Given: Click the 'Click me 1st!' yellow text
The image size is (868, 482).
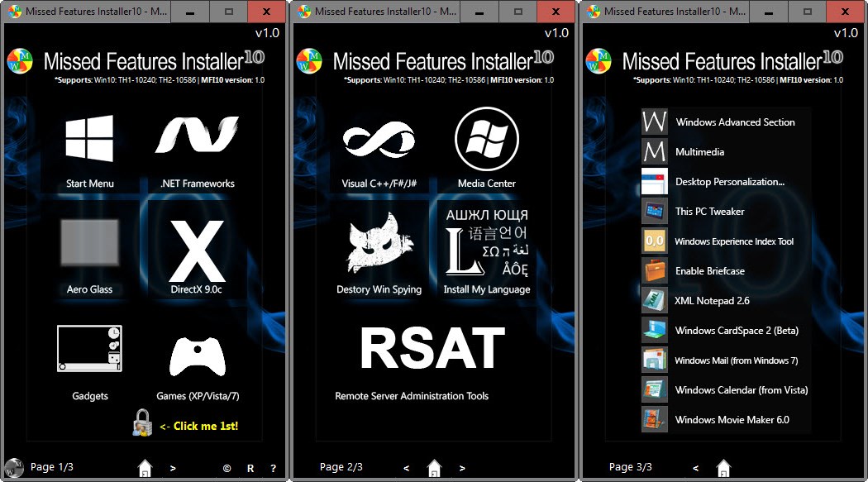Looking at the screenshot, I should tap(205, 426).
